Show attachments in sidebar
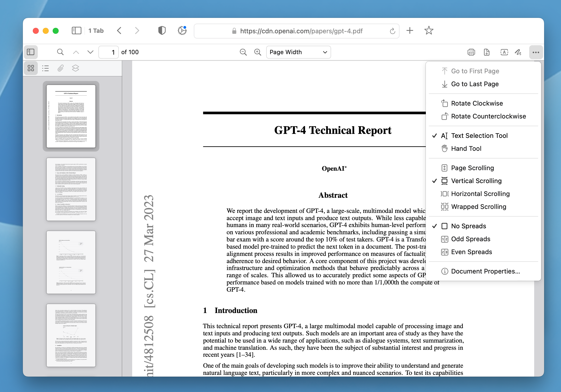561x392 pixels. coord(60,68)
